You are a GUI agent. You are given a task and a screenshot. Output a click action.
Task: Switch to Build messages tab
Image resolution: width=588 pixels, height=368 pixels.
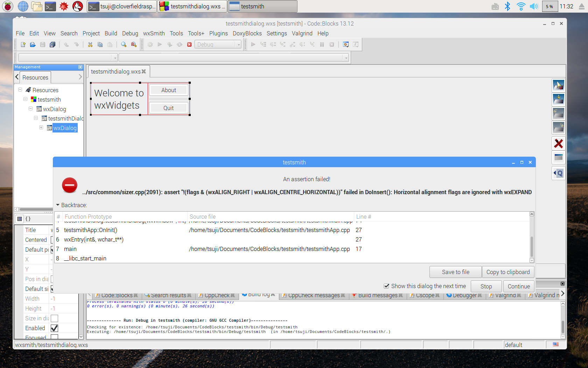coord(377,295)
